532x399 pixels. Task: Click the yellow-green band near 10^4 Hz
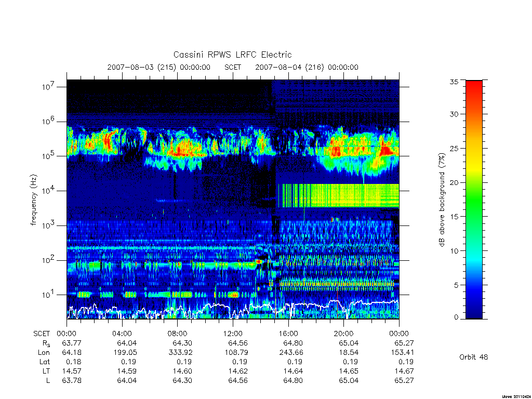coord(338,195)
